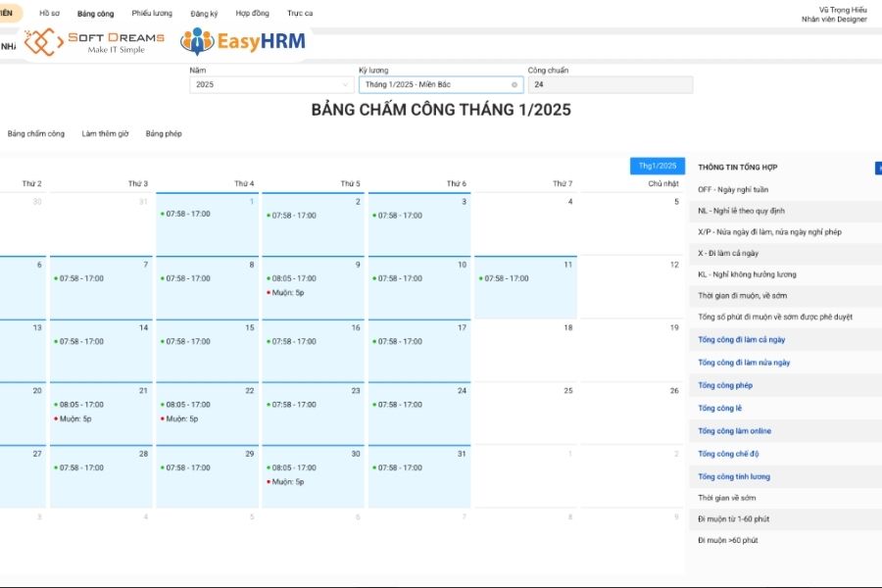This screenshot has height=588, width=882.
Task: Open the Kỳ lương Tháng 1/2025 dropdown
Action: click(441, 85)
